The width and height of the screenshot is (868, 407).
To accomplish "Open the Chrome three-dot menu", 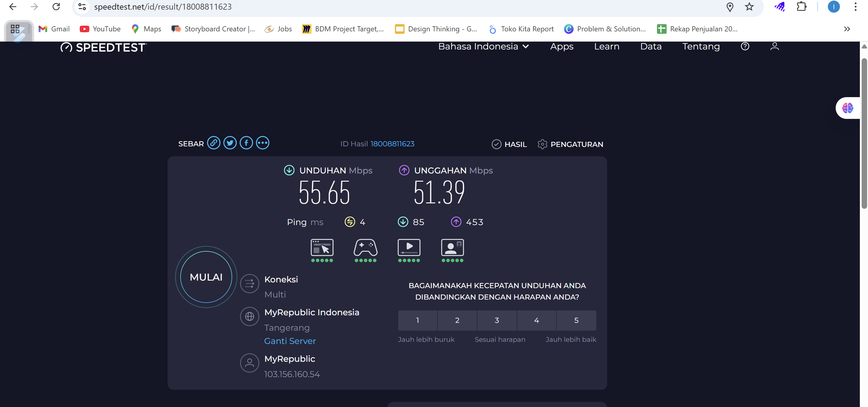I will tap(855, 7).
